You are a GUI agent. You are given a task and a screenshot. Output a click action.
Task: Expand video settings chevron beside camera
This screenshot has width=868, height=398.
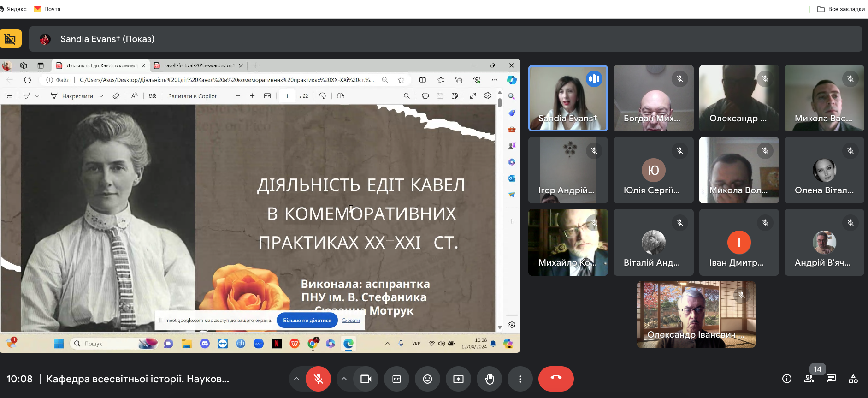[x=344, y=379]
